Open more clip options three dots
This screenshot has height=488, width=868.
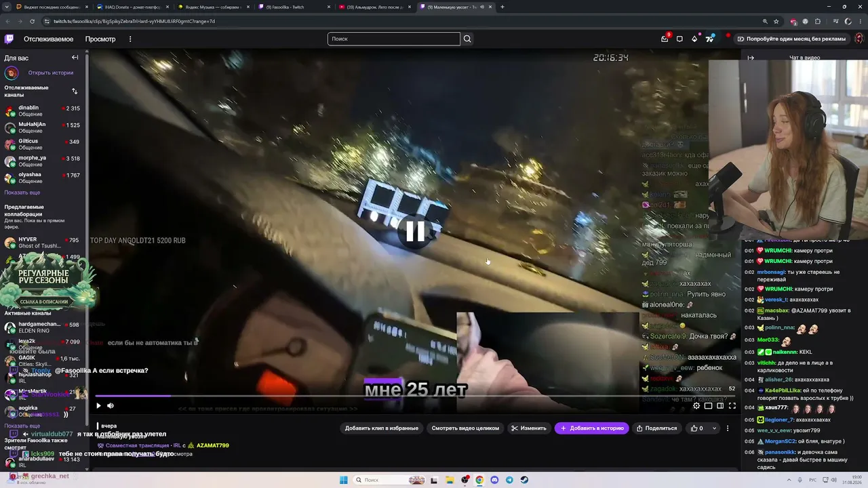(728, 428)
